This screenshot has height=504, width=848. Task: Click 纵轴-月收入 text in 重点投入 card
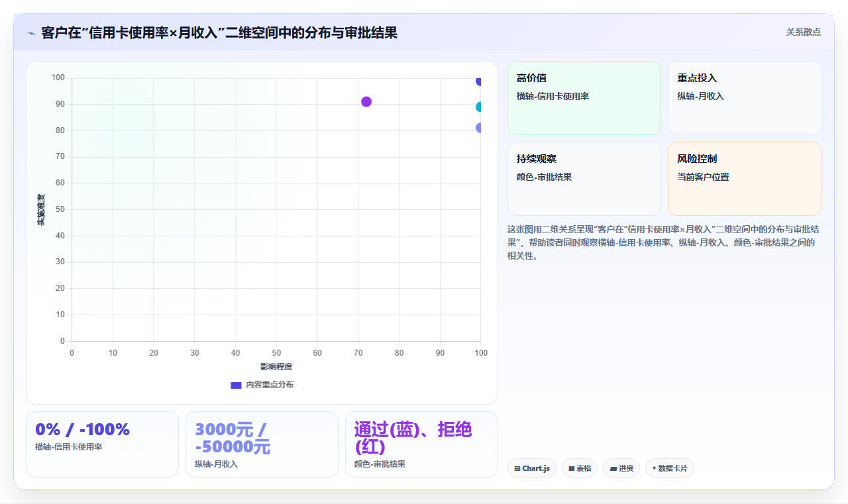click(700, 97)
